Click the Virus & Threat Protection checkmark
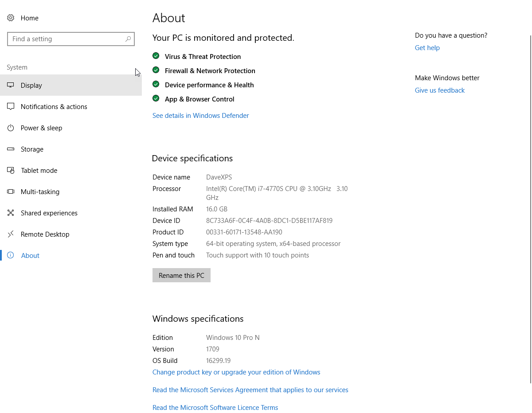532x413 pixels. [156, 55]
